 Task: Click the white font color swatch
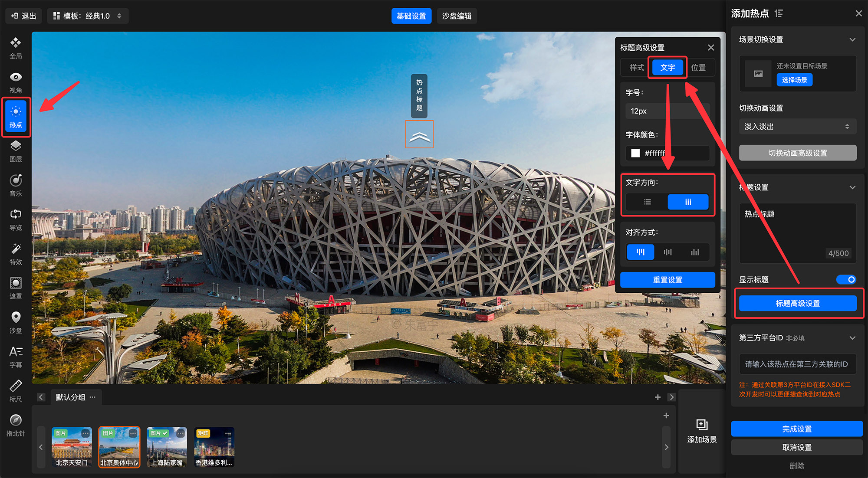[x=635, y=153]
